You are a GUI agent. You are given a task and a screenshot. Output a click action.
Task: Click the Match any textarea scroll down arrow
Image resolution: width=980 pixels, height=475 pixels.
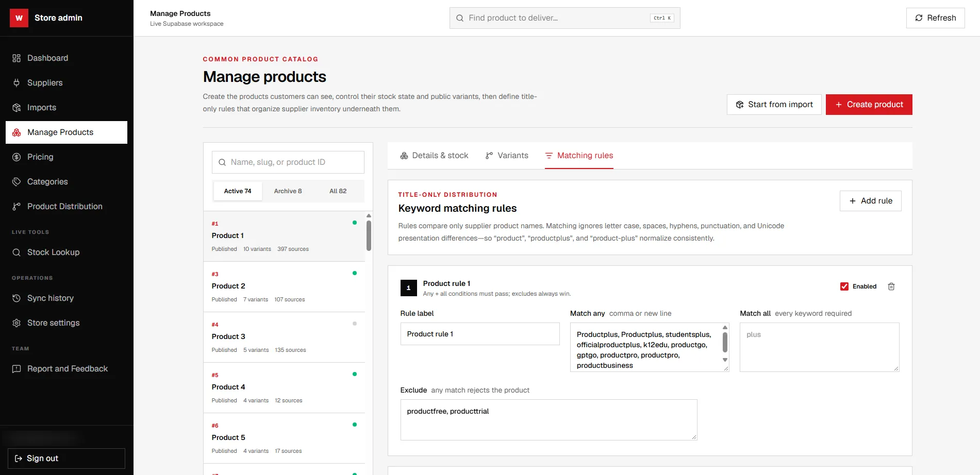tap(725, 360)
